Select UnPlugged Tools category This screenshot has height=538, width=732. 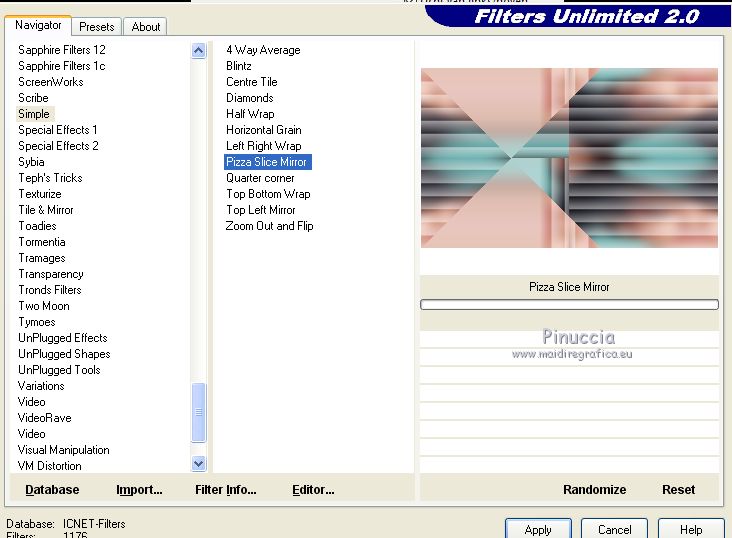(59, 370)
